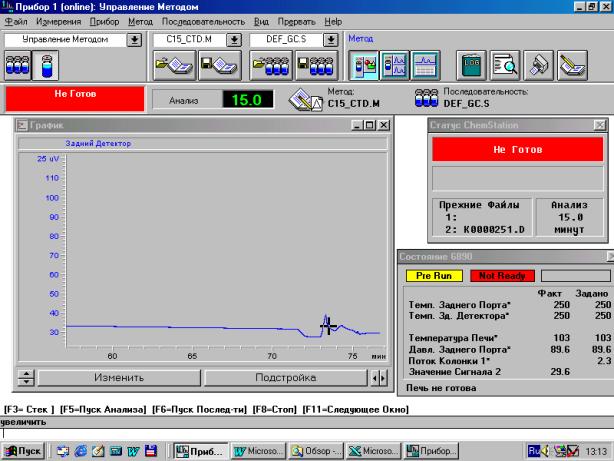Image resolution: width=614 pixels, height=461 pixels.
Task: Toggle the sampling diagram view icon
Action: point(364,65)
